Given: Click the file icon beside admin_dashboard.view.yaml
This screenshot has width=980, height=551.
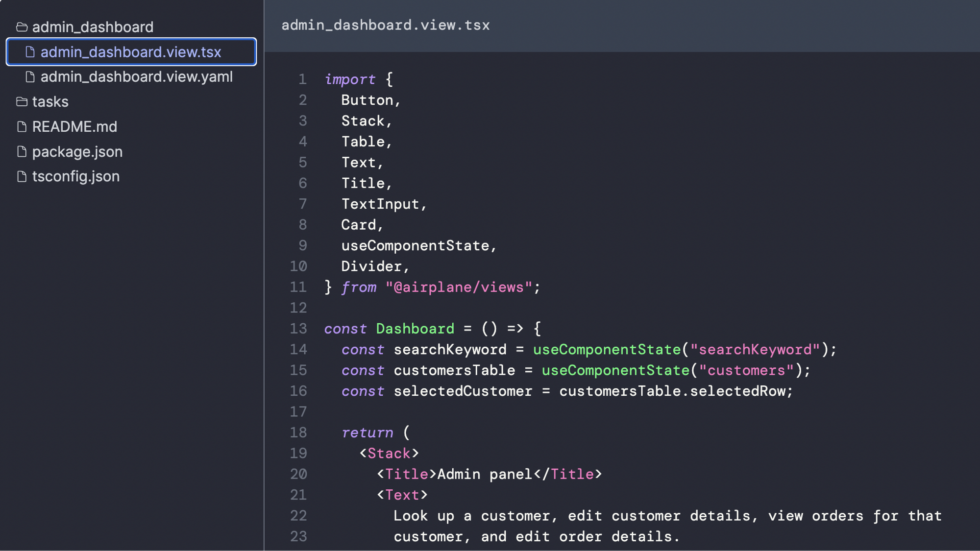Looking at the screenshot, I should click(x=30, y=77).
